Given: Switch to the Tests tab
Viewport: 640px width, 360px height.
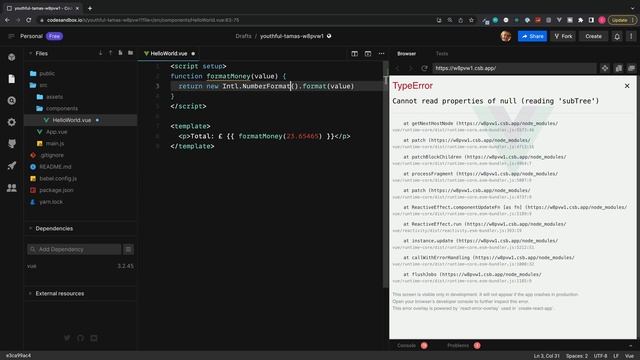Looking at the screenshot, I should click(x=442, y=53).
